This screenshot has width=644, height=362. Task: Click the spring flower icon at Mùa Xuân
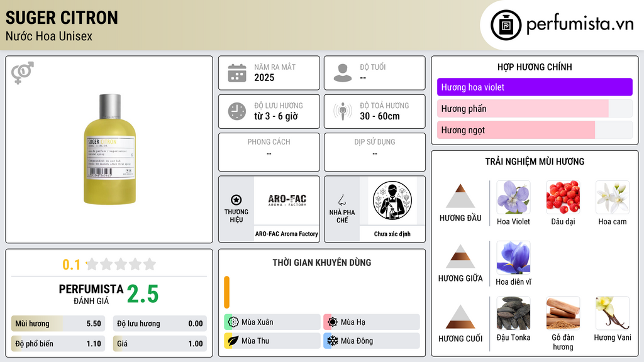pyautogui.click(x=233, y=322)
